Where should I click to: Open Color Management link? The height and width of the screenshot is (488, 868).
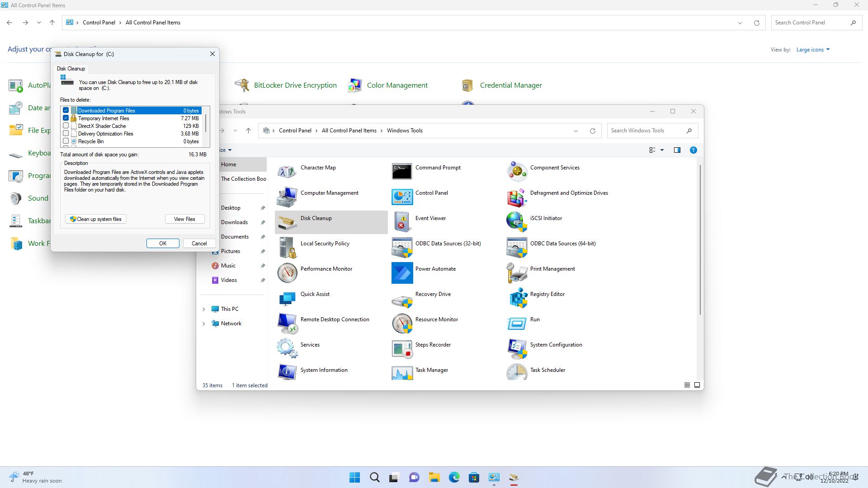tap(397, 85)
